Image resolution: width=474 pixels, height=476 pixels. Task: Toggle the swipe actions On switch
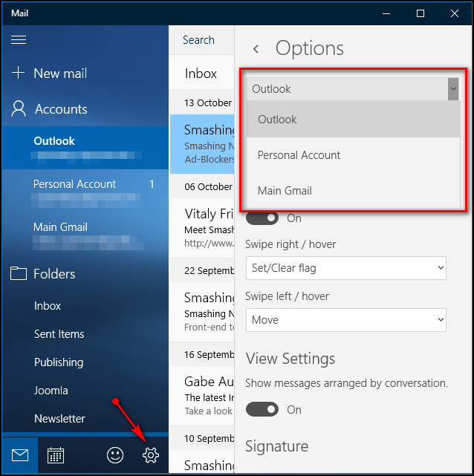tap(262, 218)
